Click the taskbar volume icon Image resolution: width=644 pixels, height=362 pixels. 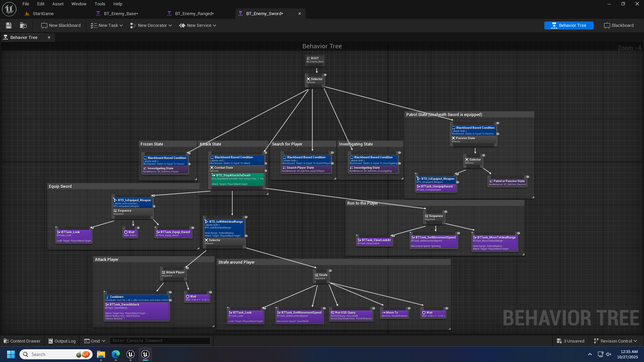coord(609,354)
